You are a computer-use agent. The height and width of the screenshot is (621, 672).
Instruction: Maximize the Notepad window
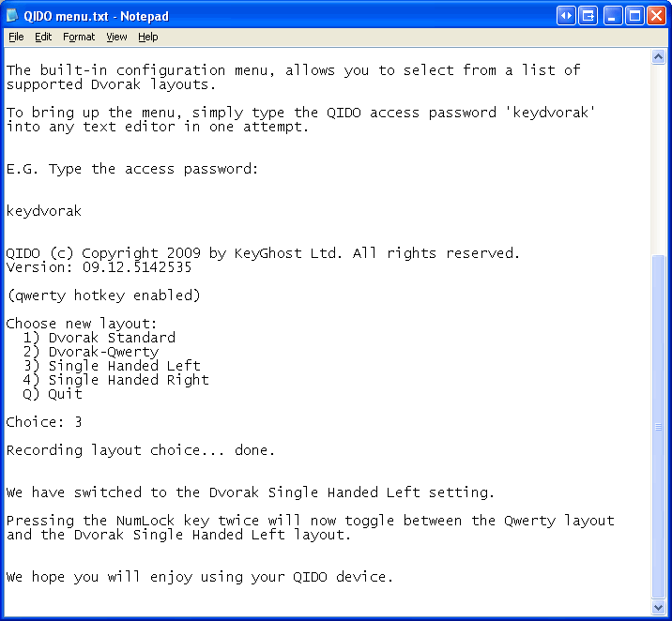(634, 16)
